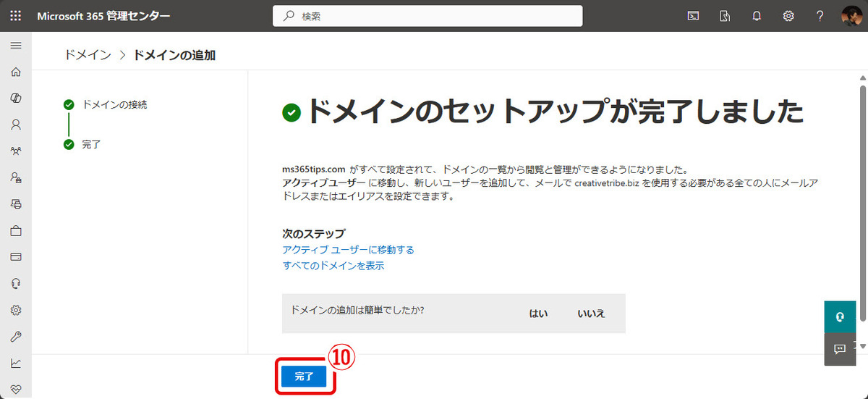This screenshot has height=399, width=868.
Task: Open Billing card icon in the sidebar
Action: coord(16,257)
